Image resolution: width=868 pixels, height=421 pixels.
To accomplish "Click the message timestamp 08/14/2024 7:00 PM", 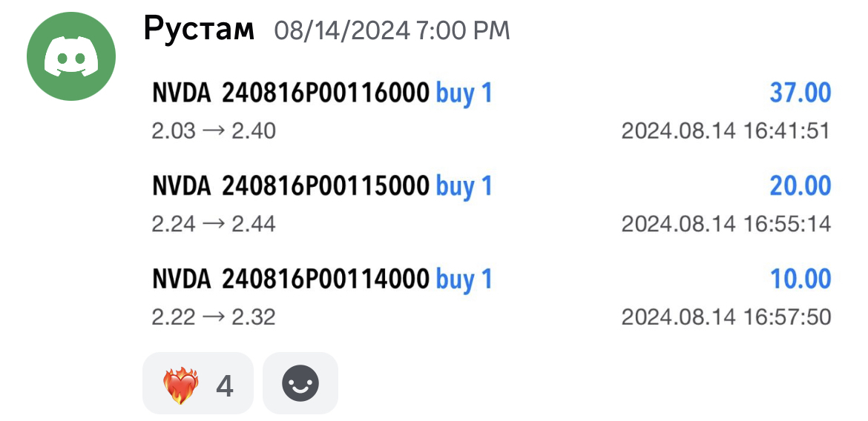I will [392, 32].
